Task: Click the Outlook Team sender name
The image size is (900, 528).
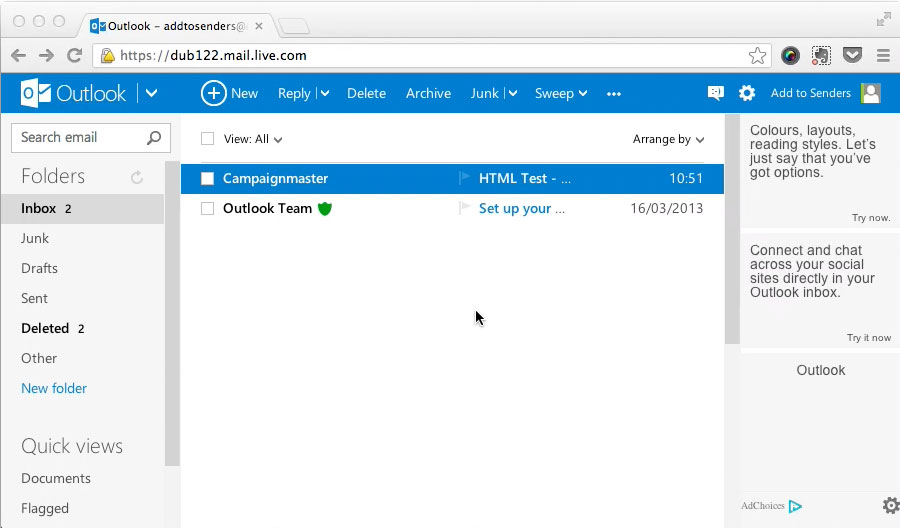Action: point(267,208)
